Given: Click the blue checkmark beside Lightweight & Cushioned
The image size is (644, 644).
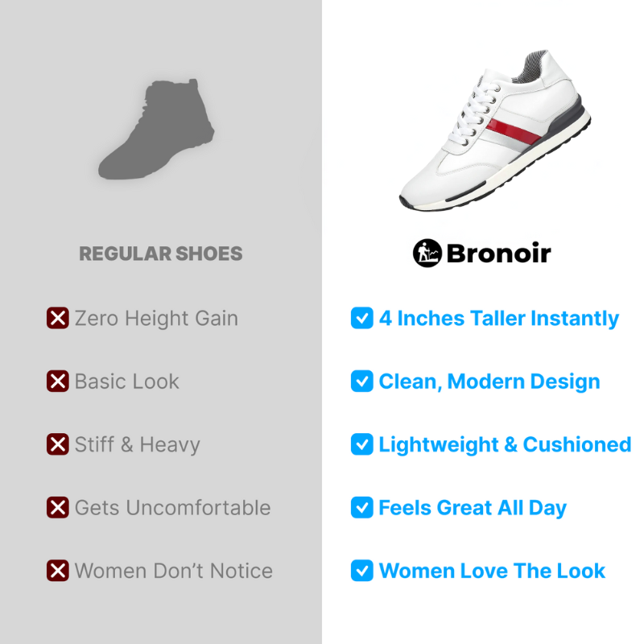Looking at the screenshot, I should 361,444.
